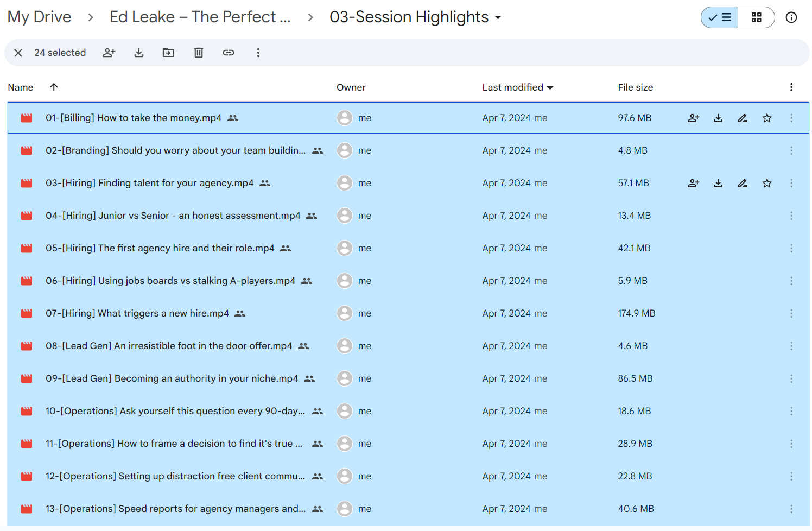Screen dimensions: 812x531
Task: Clear the 24-file selection
Action: 18,53
